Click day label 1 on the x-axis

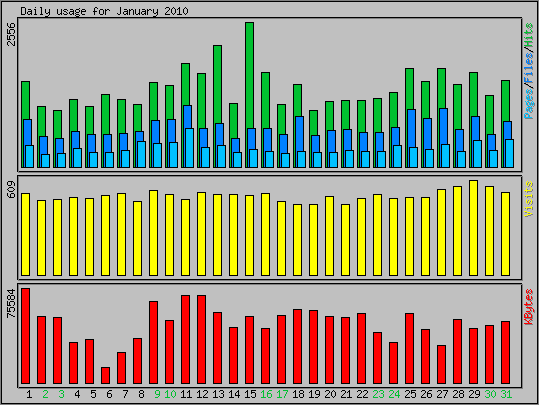click(x=29, y=394)
